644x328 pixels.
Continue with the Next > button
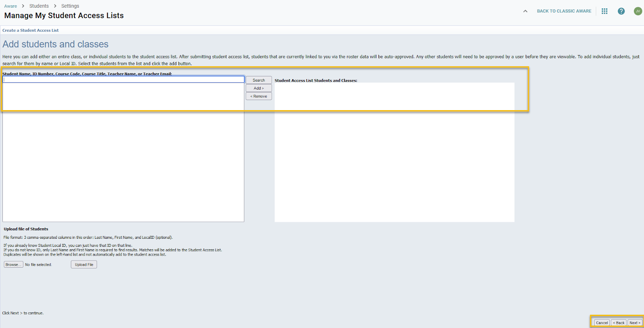[x=635, y=323]
